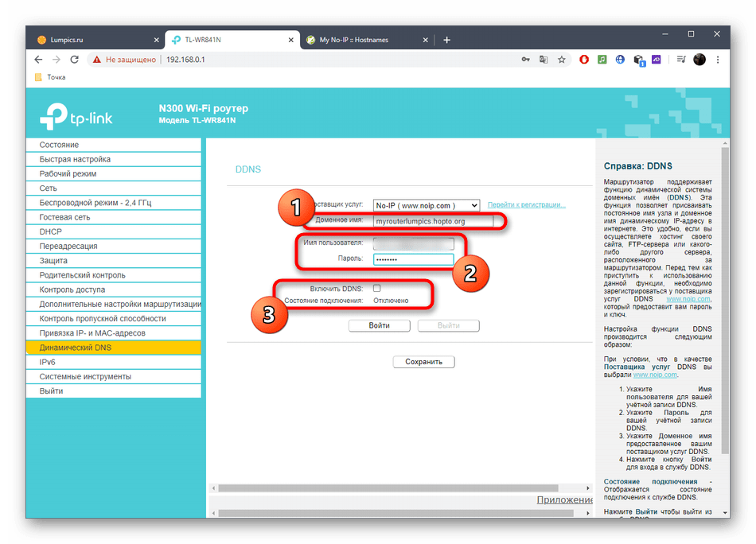Open Chrome's three-dot menu

(718, 60)
